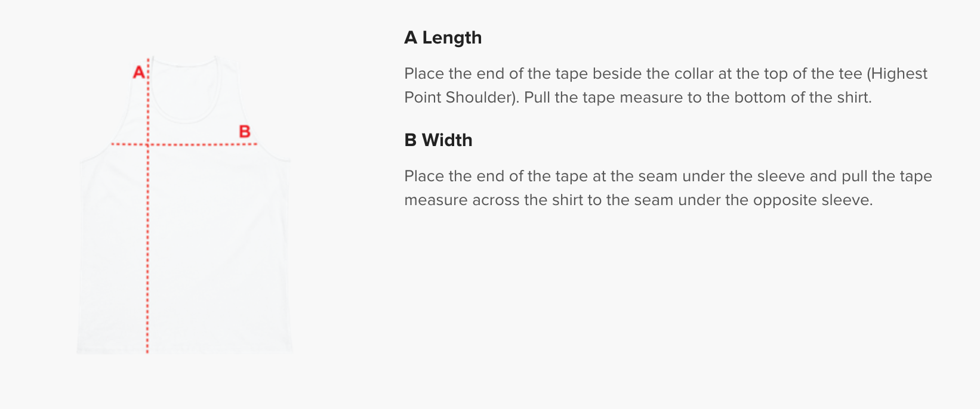Viewport: 980px width, 409px height.
Task: Click the right end of the width line
Action: (255, 144)
